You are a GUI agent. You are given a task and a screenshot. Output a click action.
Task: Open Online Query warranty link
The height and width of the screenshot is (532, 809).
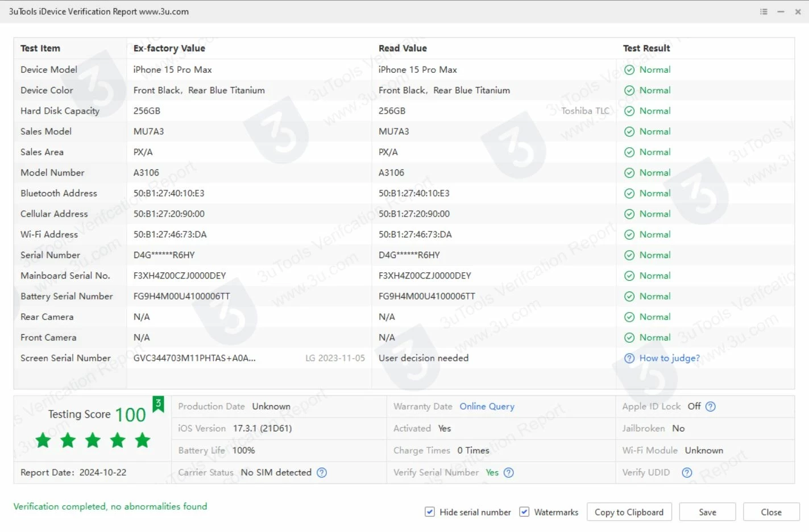coord(487,406)
